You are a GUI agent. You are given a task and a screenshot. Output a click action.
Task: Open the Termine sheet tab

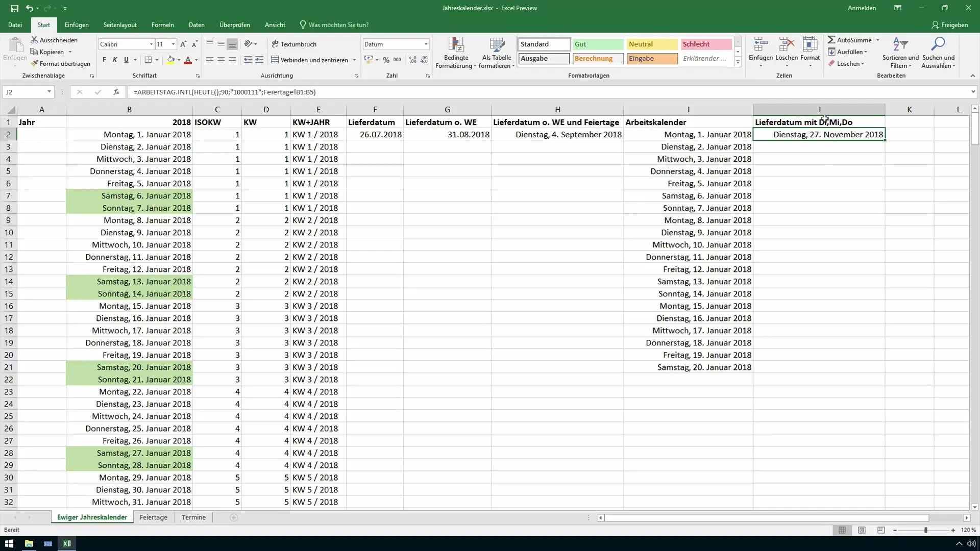click(193, 517)
